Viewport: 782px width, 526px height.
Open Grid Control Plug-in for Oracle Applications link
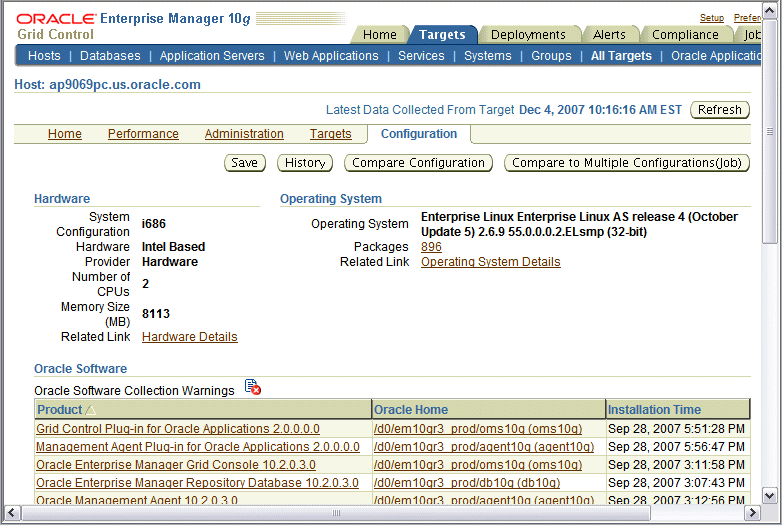(178, 429)
